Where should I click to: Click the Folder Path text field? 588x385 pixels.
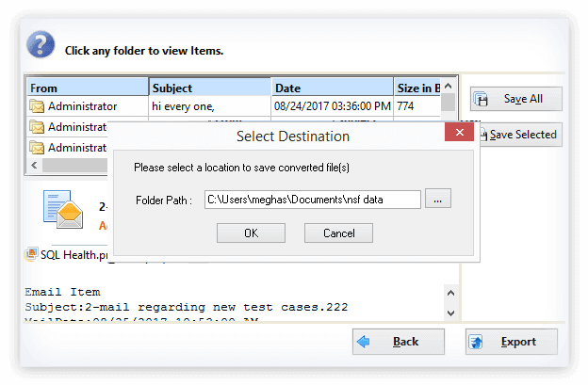(x=312, y=199)
